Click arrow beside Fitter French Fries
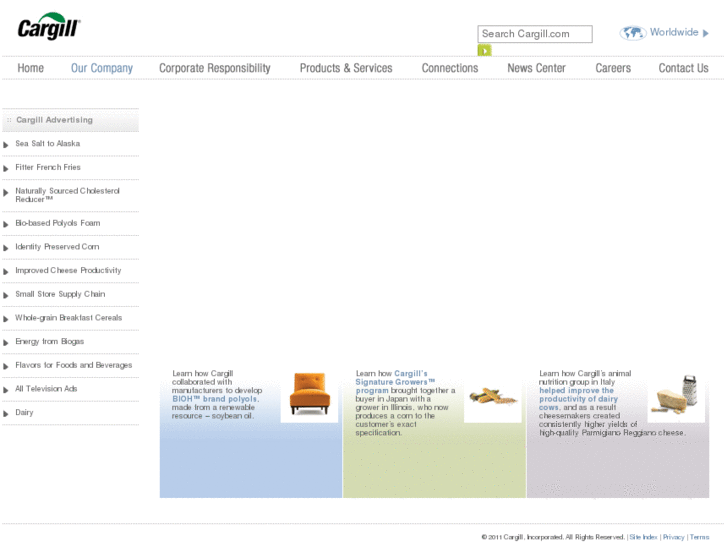Screen dimensions: 727x545 coord(6,169)
